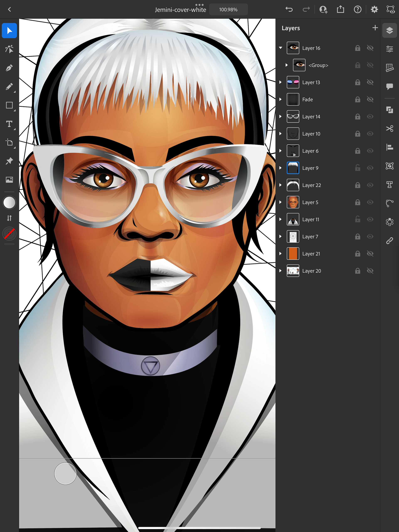This screenshot has width=399, height=532.
Task: Select Layer 22 in Layers list
Action: 311,185
